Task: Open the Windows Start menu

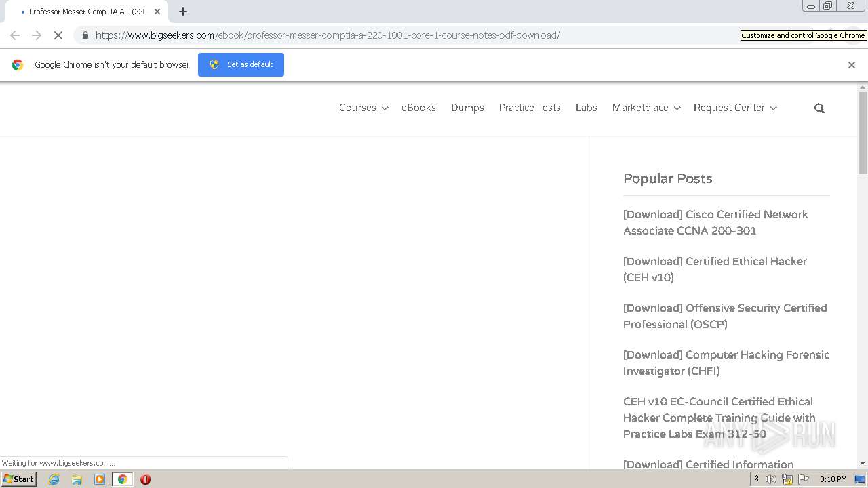Action: [x=19, y=479]
